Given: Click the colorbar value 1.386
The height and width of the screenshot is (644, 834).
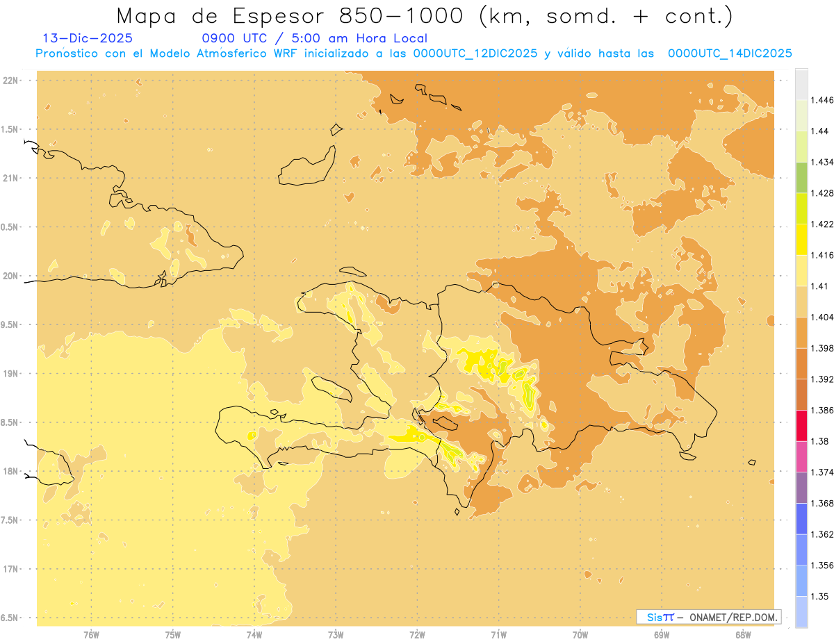Looking at the screenshot, I should [x=823, y=411].
